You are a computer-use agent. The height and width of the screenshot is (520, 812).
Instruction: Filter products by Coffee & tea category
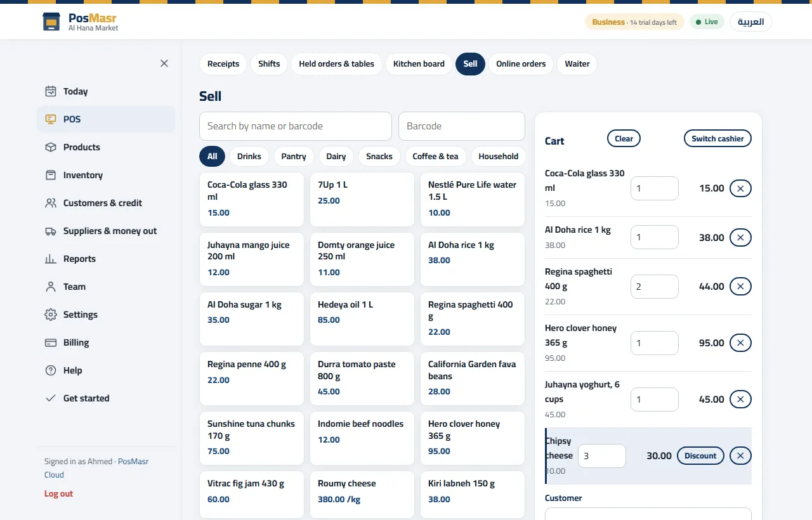pyautogui.click(x=435, y=156)
